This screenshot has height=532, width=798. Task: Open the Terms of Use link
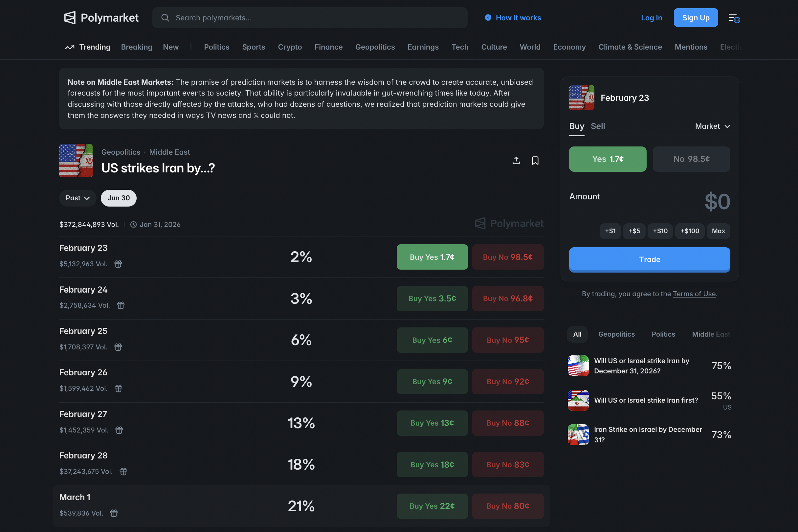coord(694,294)
